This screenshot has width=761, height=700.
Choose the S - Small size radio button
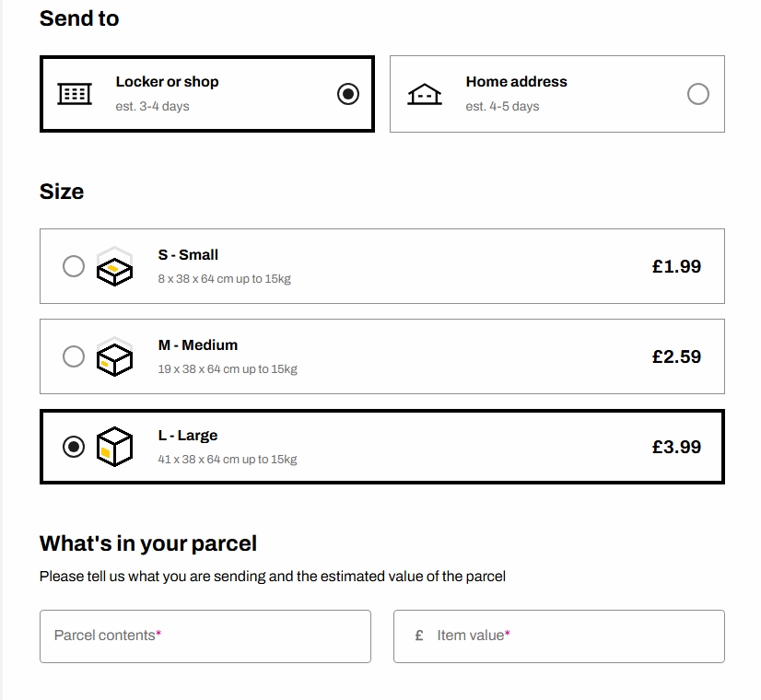pyautogui.click(x=74, y=266)
